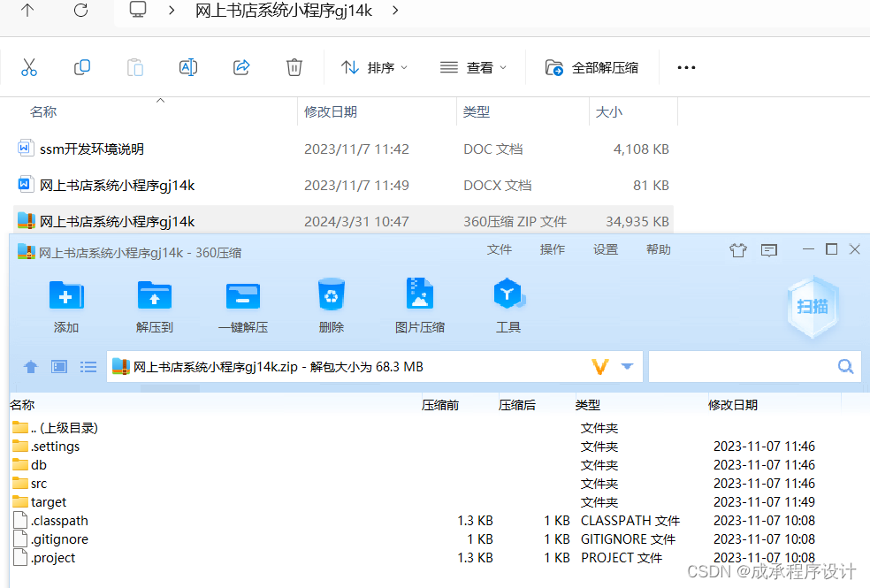Select the .project file in archive

(44, 557)
